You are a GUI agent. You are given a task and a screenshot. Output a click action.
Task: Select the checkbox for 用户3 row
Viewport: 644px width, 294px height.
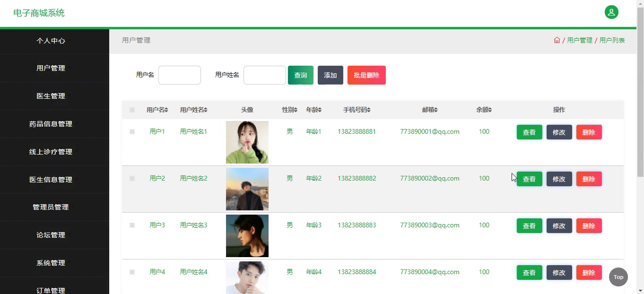pyautogui.click(x=132, y=225)
